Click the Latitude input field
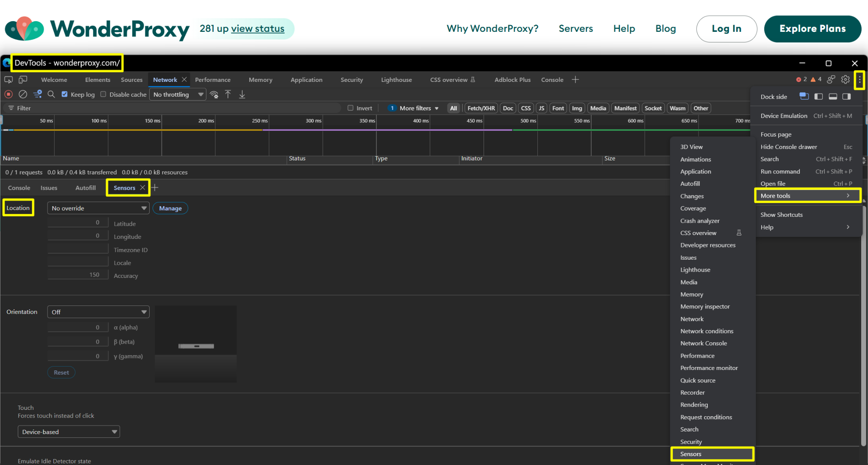868x465 pixels. pos(78,222)
